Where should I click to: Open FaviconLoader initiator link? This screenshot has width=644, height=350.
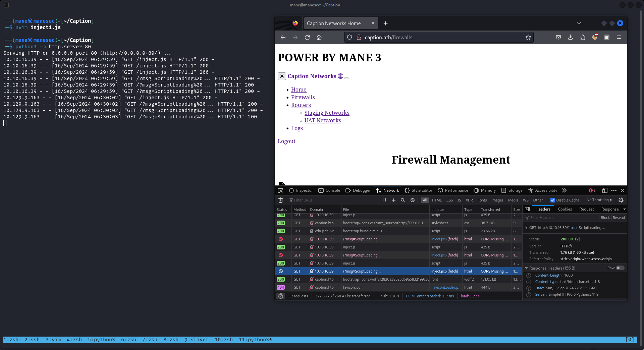click(x=446, y=287)
